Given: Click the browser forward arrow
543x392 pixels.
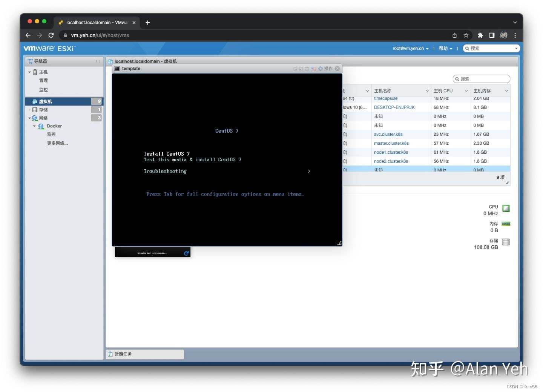Looking at the screenshot, I should [40, 35].
